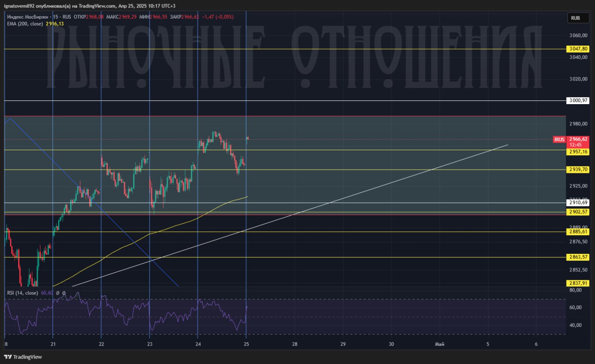Click date 25 on the time axis
This screenshot has height=364, width=595.
click(x=246, y=344)
